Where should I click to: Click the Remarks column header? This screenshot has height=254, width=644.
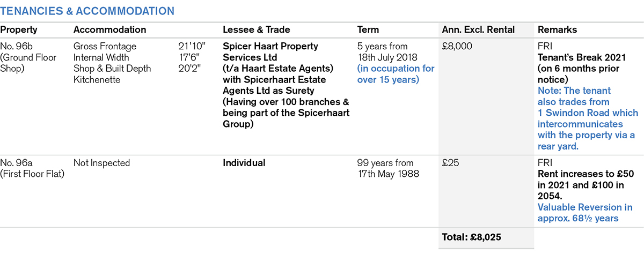[x=558, y=30]
